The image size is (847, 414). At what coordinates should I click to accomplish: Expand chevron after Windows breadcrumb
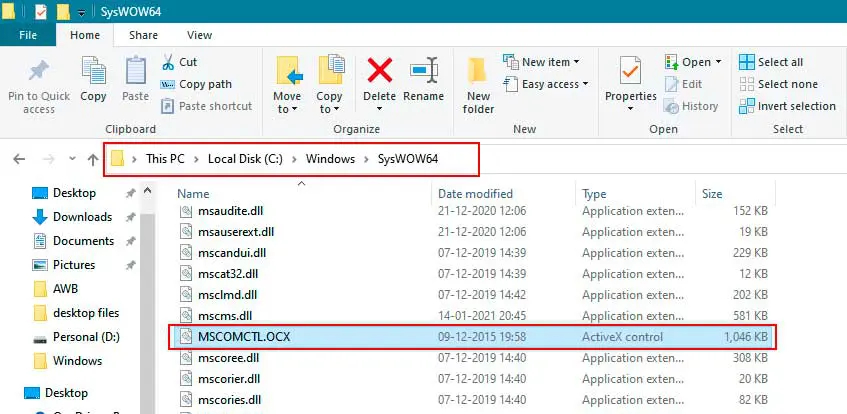point(367,159)
